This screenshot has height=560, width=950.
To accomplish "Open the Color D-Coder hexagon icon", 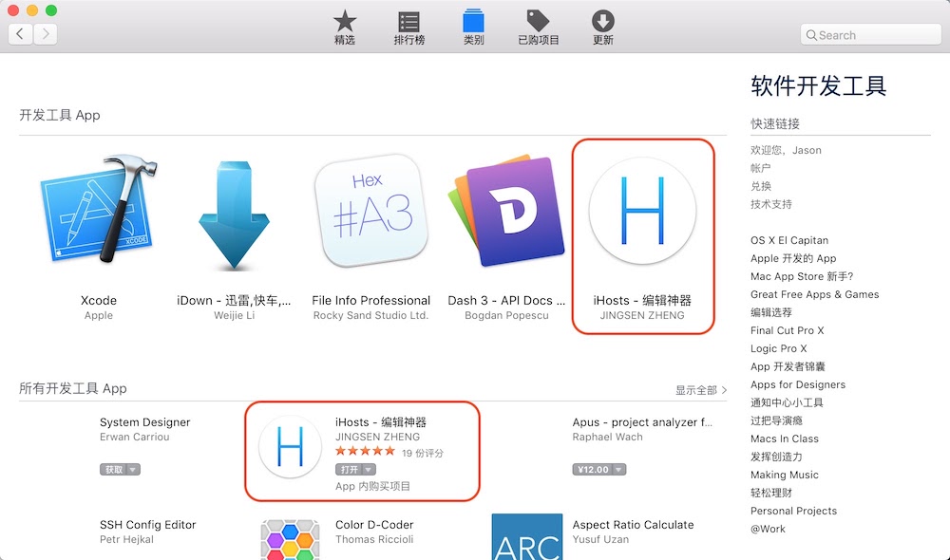I will 290,539.
